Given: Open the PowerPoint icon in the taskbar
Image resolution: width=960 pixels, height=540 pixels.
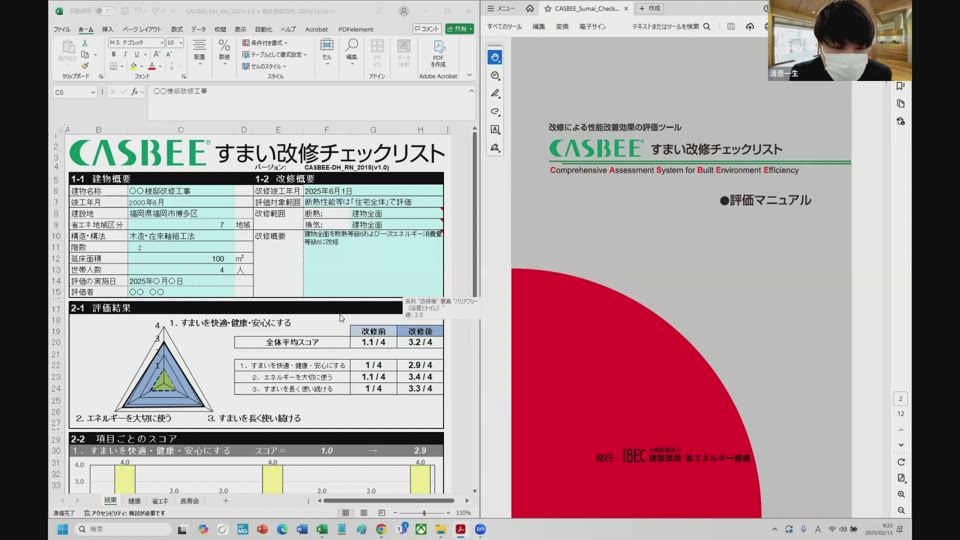Looking at the screenshot, I should pyautogui.click(x=262, y=529).
